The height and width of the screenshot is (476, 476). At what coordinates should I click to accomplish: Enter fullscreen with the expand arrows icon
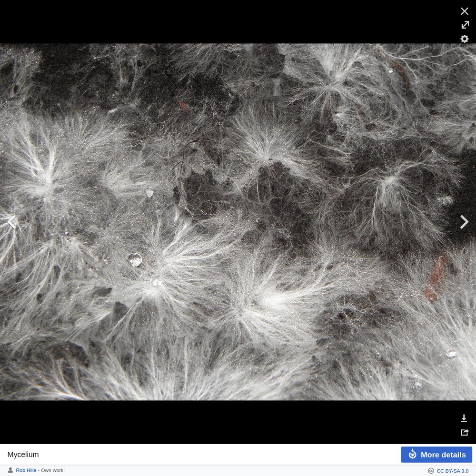[465, 25]
